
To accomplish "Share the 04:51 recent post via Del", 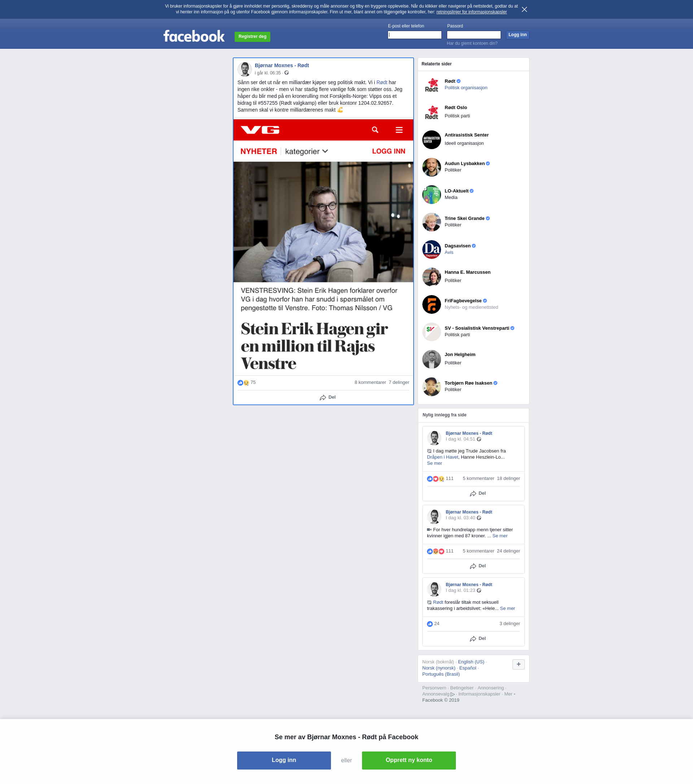I will pyautogui.click(x=478, y=494).
